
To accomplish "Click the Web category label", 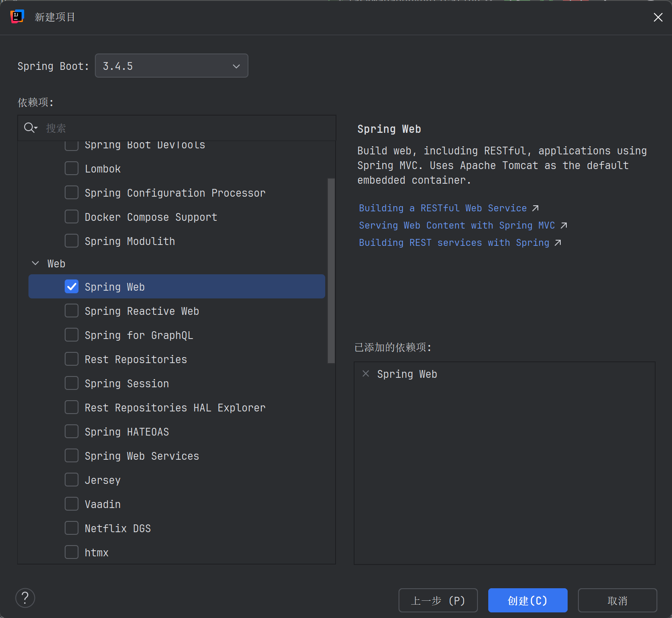I will (56, 264).
